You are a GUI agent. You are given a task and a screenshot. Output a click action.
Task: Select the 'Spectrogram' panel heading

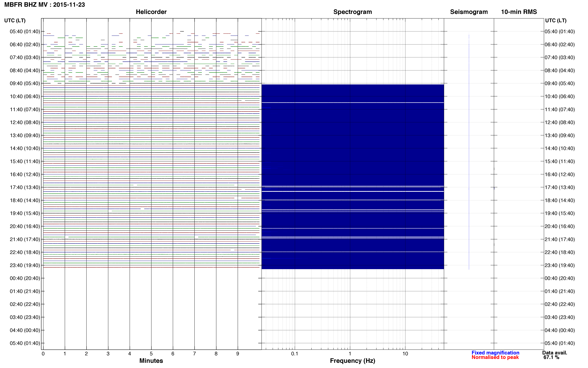tap(352, 12)
